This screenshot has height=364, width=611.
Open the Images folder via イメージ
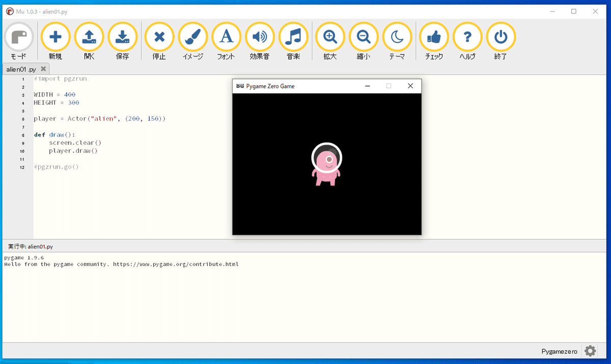pyautogui.click(x=192, y=36)
